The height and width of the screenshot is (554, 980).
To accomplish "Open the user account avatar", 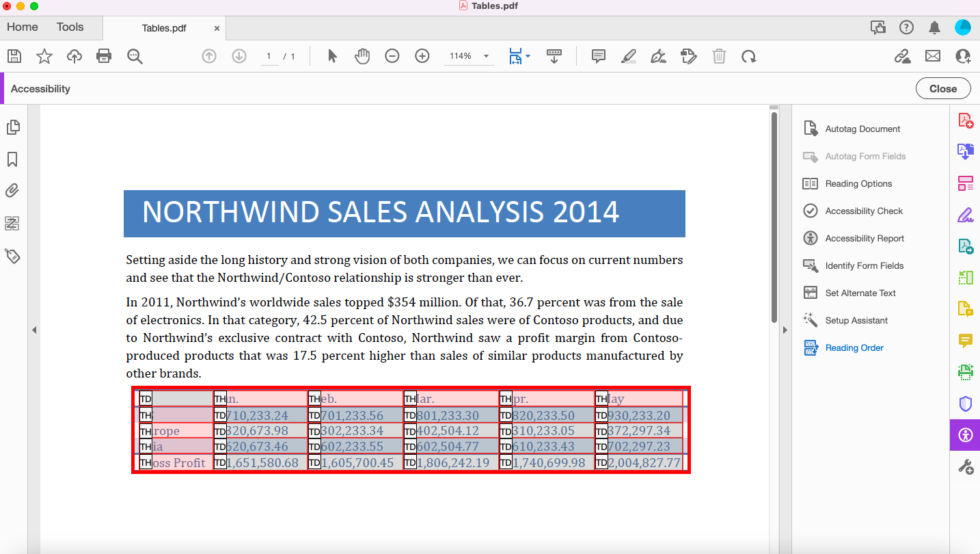I will 963,27.
